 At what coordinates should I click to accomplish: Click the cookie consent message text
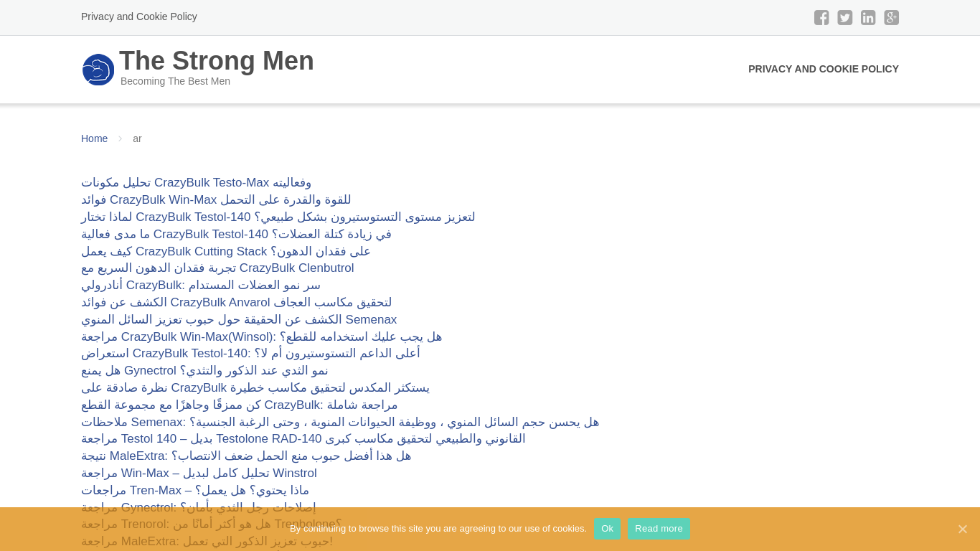438,529
